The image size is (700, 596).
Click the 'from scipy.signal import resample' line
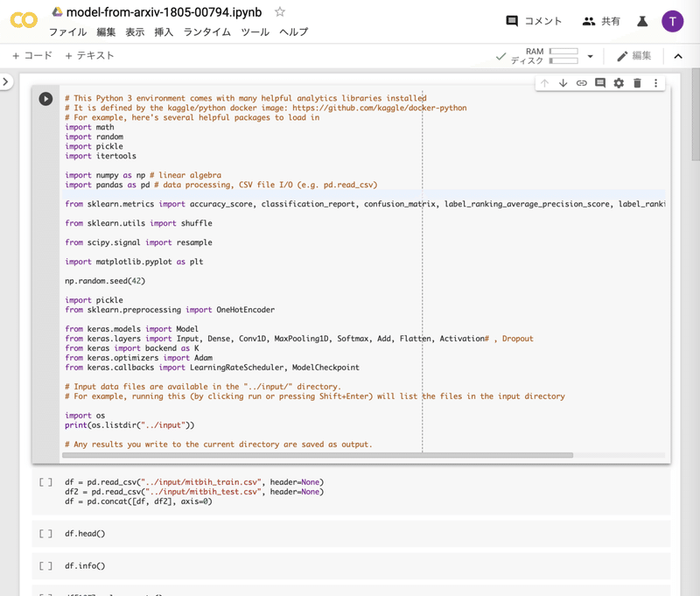(x=138, y=242)
